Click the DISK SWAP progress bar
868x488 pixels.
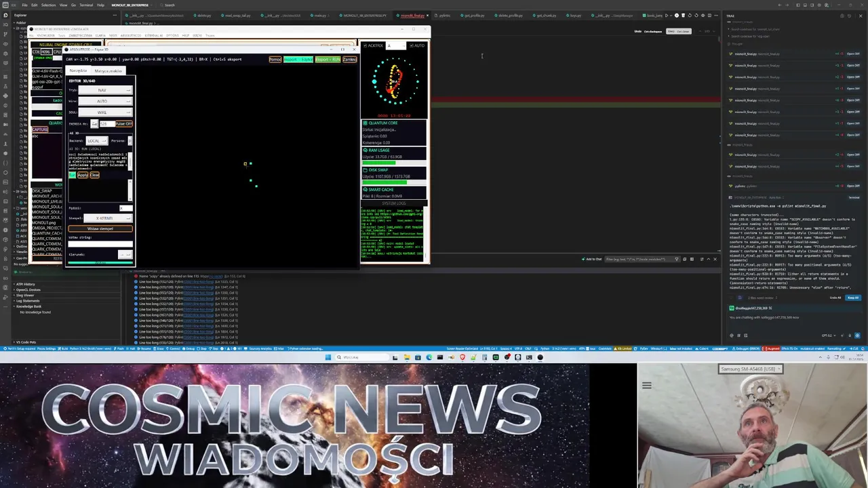point(394,182)
